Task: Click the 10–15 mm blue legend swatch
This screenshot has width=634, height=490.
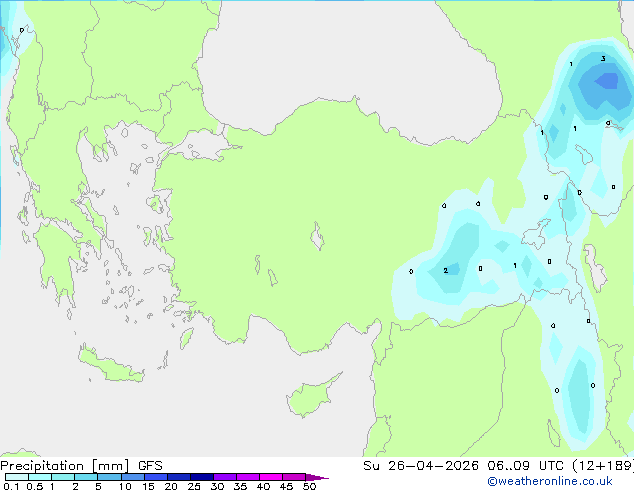Action: (133, 477)
